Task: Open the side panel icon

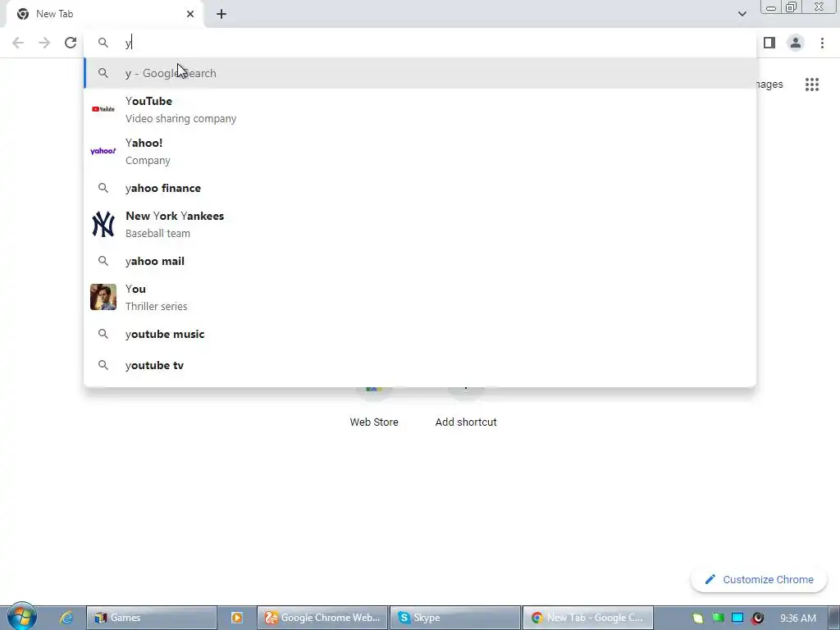Action: pos(769,43)
